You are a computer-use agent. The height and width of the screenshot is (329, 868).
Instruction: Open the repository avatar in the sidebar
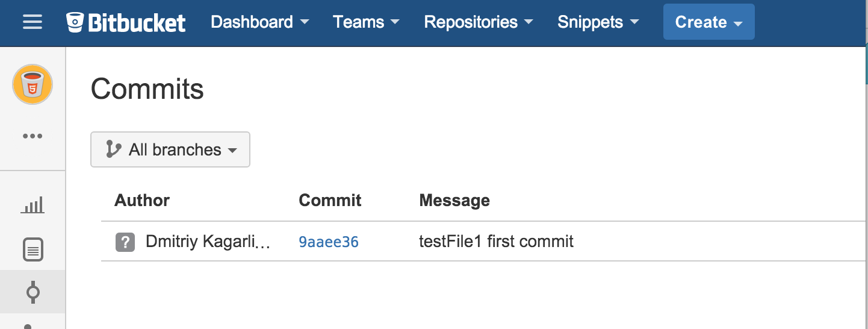pos(33,84)
